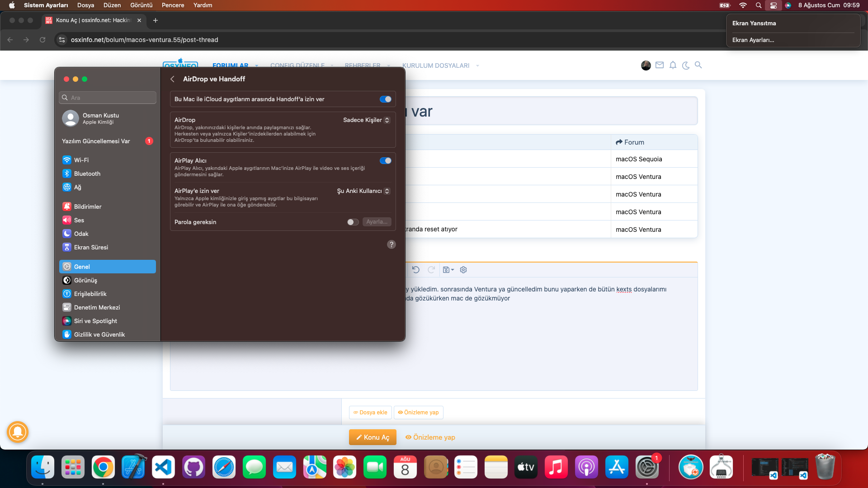This screenshot has height=488, width=868.
Task: Click the help question mark button
Action: click(392, 244)
